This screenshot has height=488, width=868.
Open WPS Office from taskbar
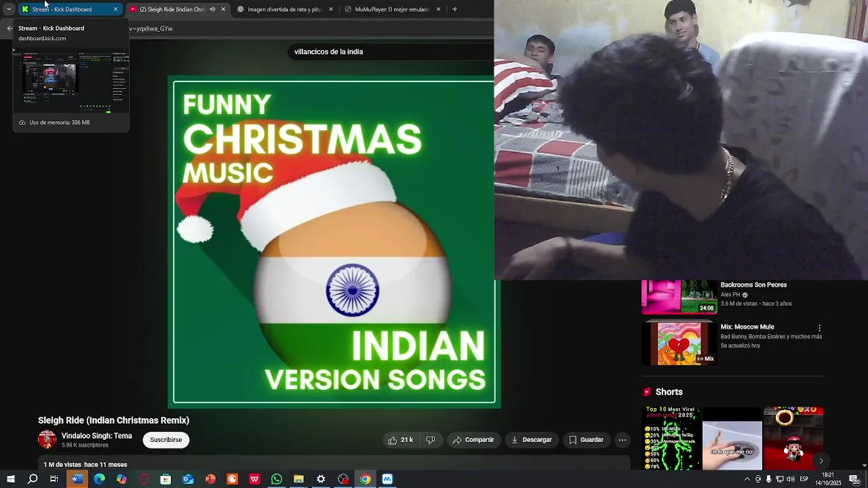[x=254, y=479]
